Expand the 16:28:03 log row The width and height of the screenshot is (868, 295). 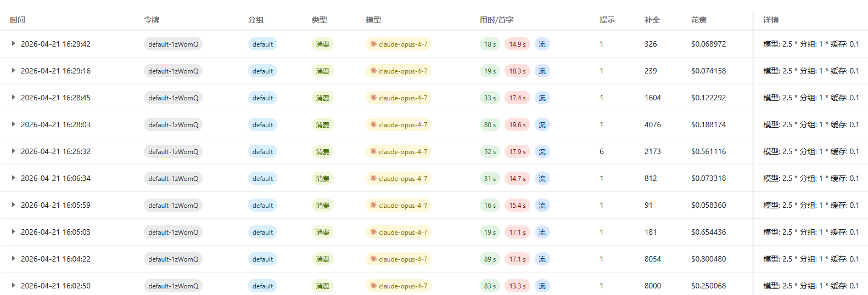(13, 124)
